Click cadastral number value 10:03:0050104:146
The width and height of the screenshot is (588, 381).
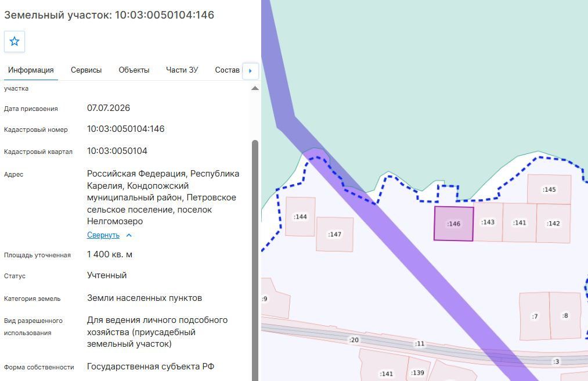pos(125,129)
